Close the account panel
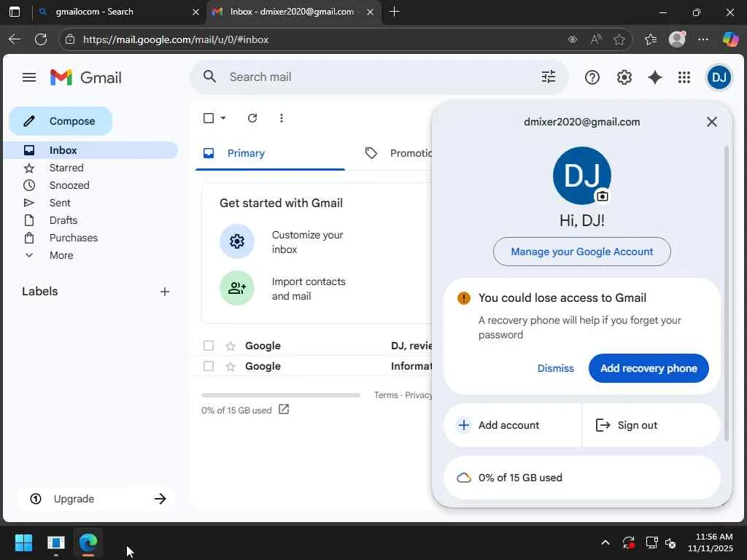Viewport: 747px width, 560px height. 712,122
